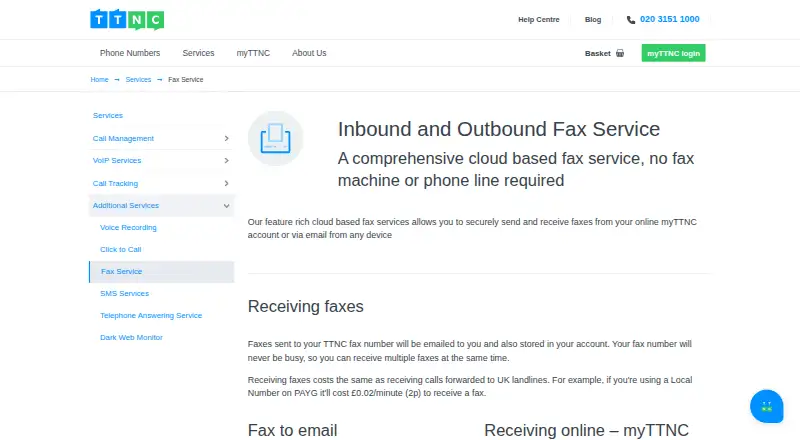Open the Services navigation menu
This screenshot has width=800, height=440.
point(198,53)
